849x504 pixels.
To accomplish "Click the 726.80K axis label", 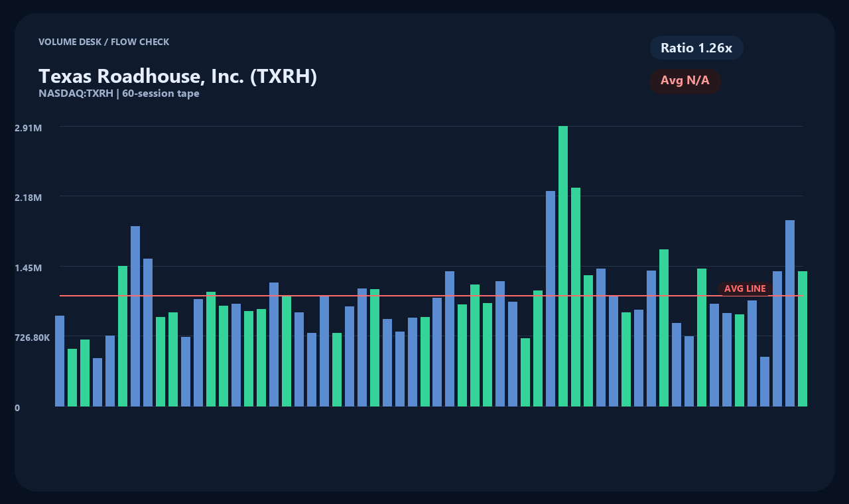I will pos(33,338).
